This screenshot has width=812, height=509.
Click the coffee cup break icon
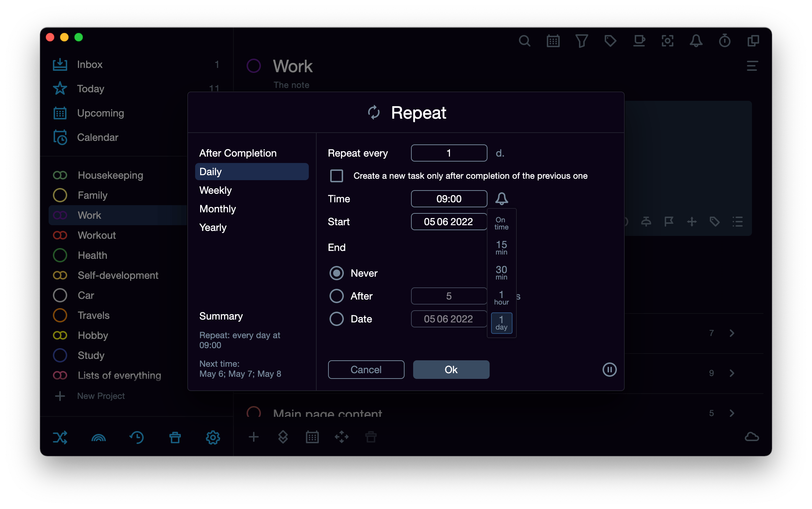tap(639, 41)
